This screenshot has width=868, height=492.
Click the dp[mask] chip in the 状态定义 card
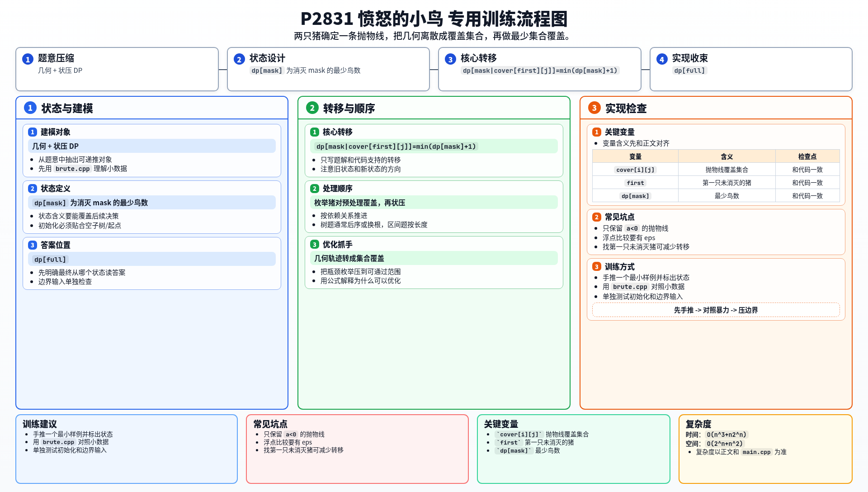point(50,203)
